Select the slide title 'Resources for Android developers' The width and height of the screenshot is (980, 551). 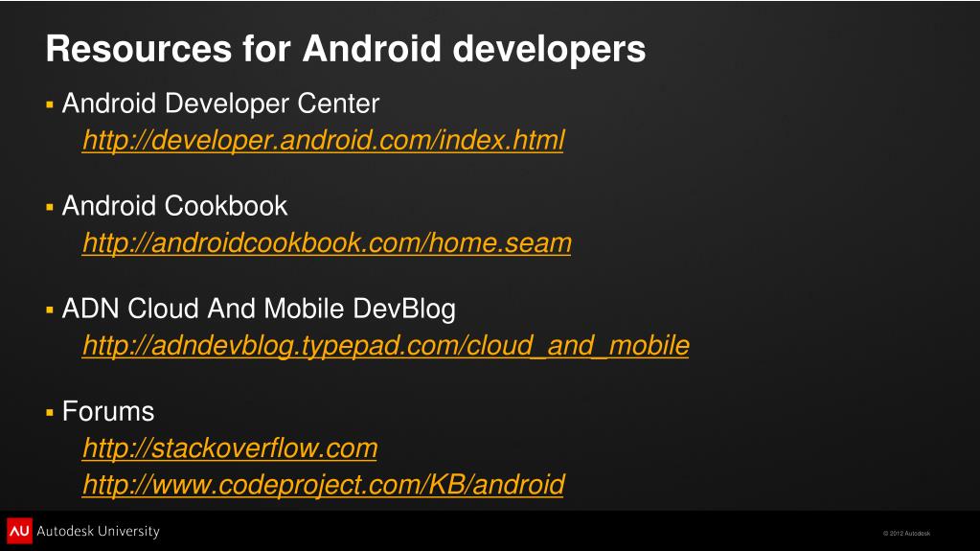[x=346, y=49]
